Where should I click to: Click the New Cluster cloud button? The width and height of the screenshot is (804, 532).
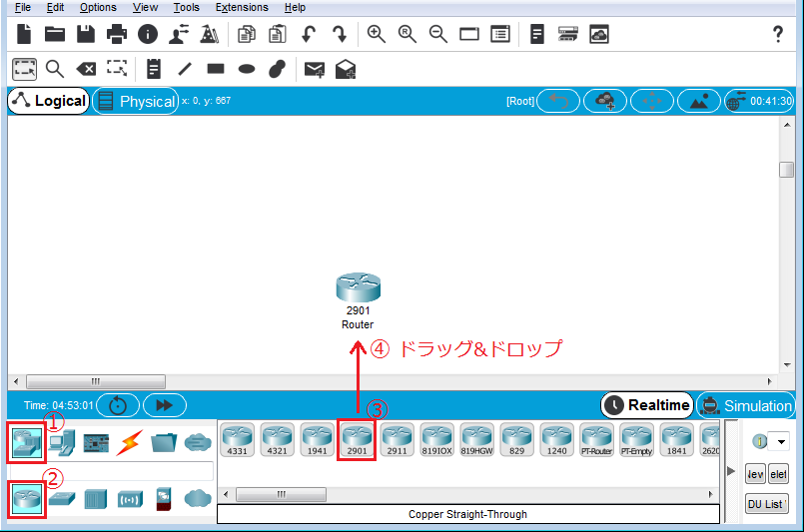(605, 101)
